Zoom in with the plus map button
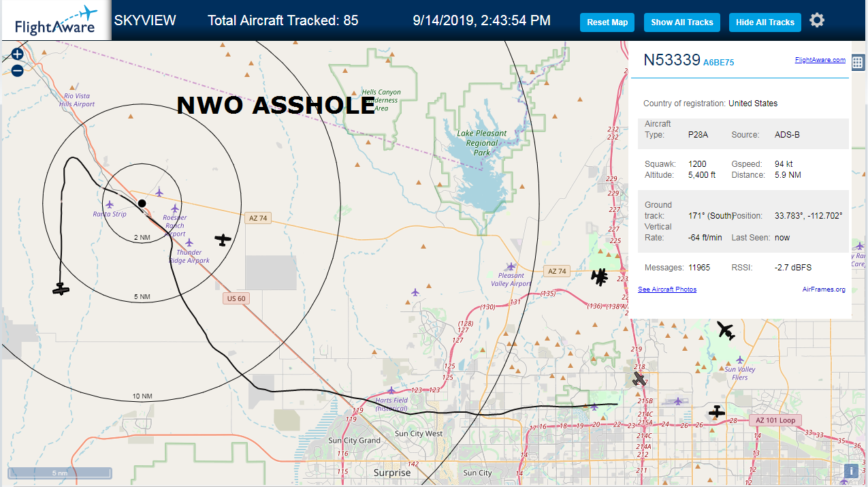The height and width of the screenshot is (487, 868). [x=18, y=54]
